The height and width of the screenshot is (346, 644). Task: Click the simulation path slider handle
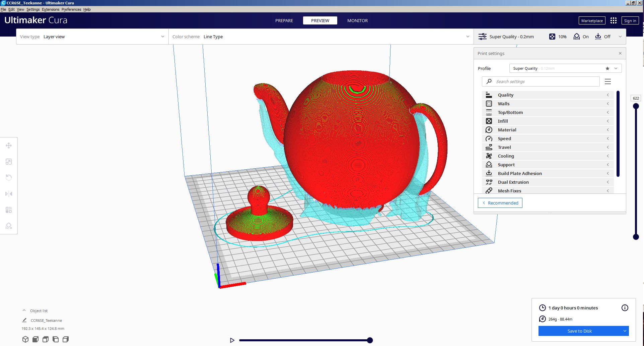tap(370, 340)
